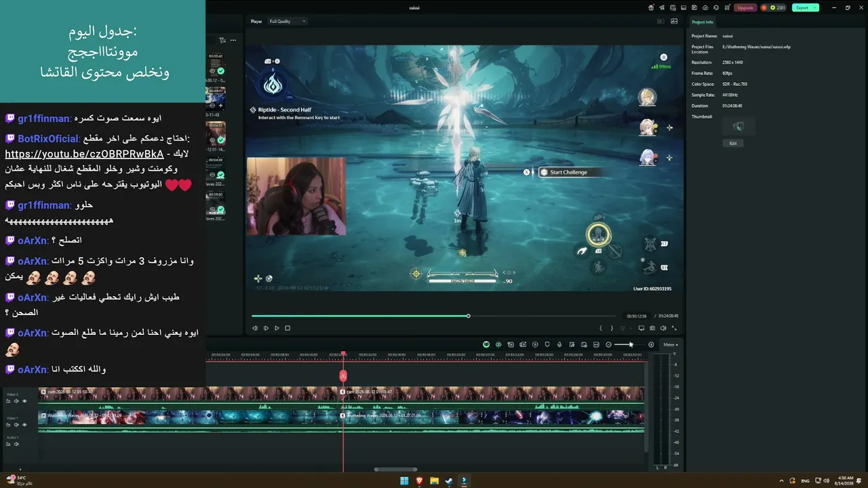The width and height of the screenshot is (868, 488).
Task: Zoom in timeline with plus icon
Action: click(x=651, y=344)
